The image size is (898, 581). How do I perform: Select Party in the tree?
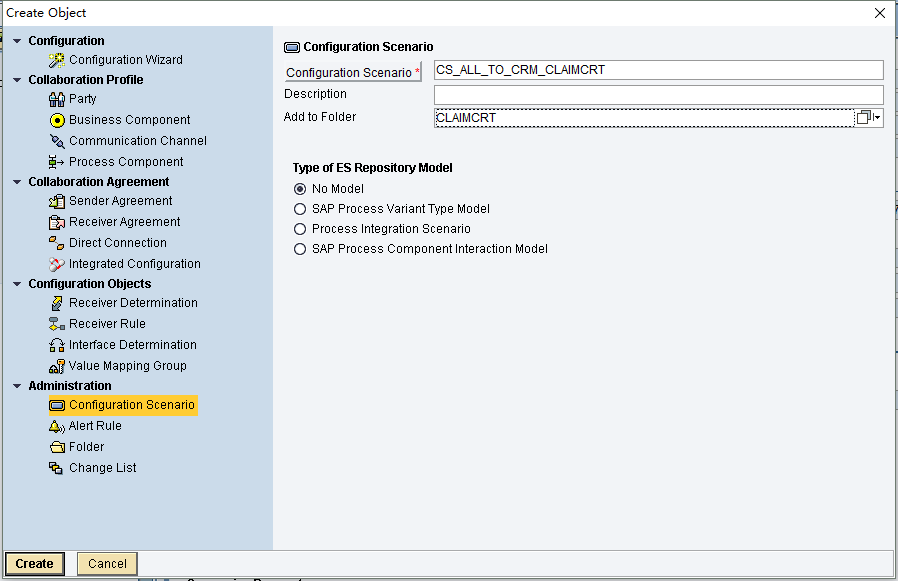click(x=82, y=99)
